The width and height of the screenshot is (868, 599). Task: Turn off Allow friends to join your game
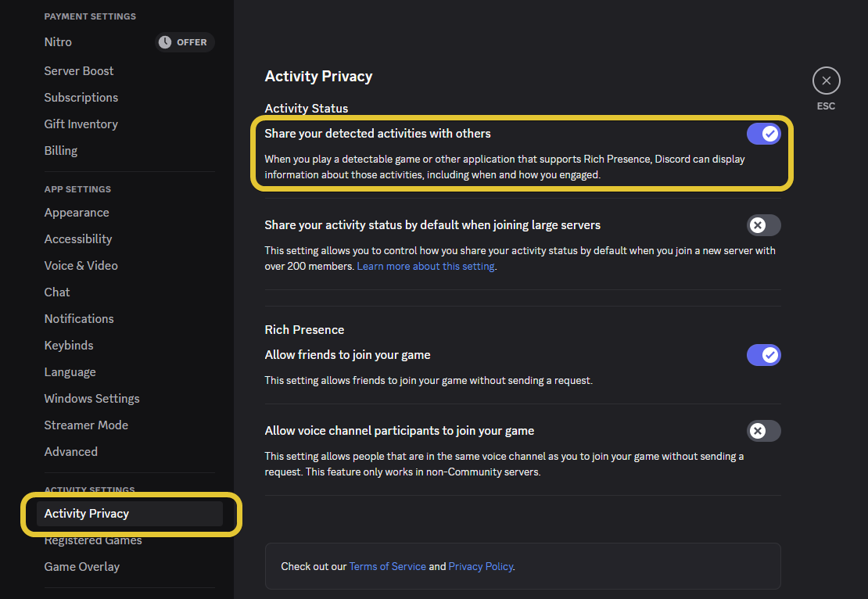pyautogui.click(x=763, y=355)
